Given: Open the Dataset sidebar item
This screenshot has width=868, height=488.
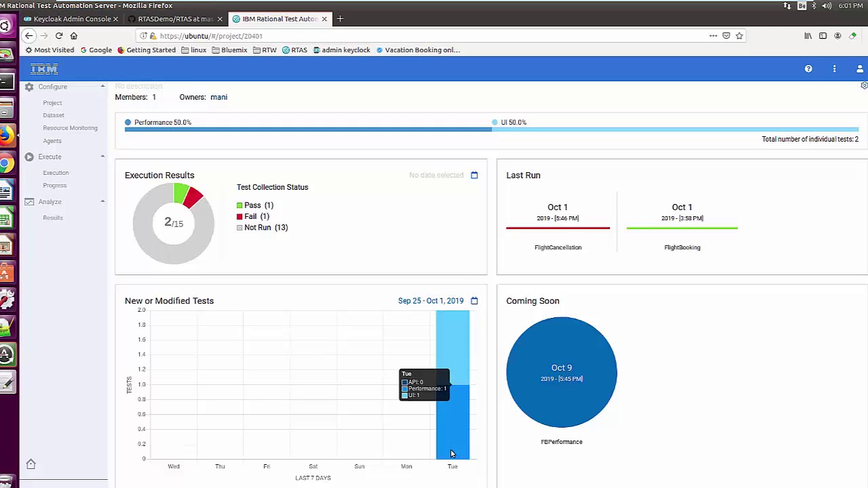Looking at the screenshot, I should click(x=54, y=115).
